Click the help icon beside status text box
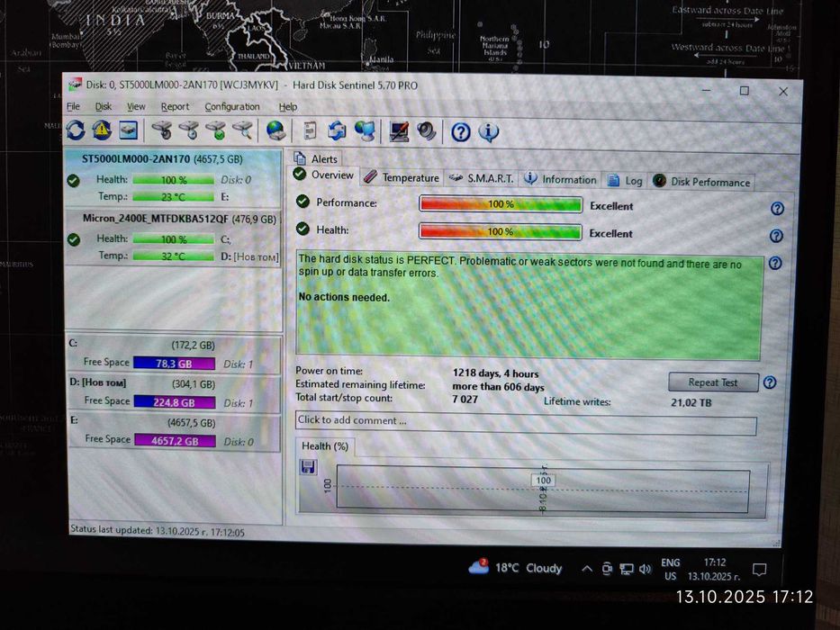 (x=775, y=263)
